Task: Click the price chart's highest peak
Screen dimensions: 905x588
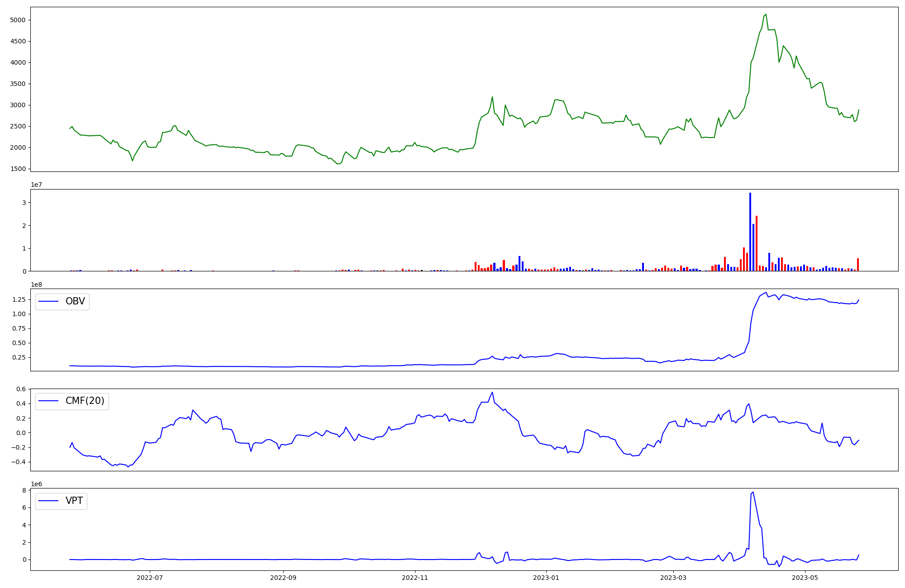Action: [766, 14]
